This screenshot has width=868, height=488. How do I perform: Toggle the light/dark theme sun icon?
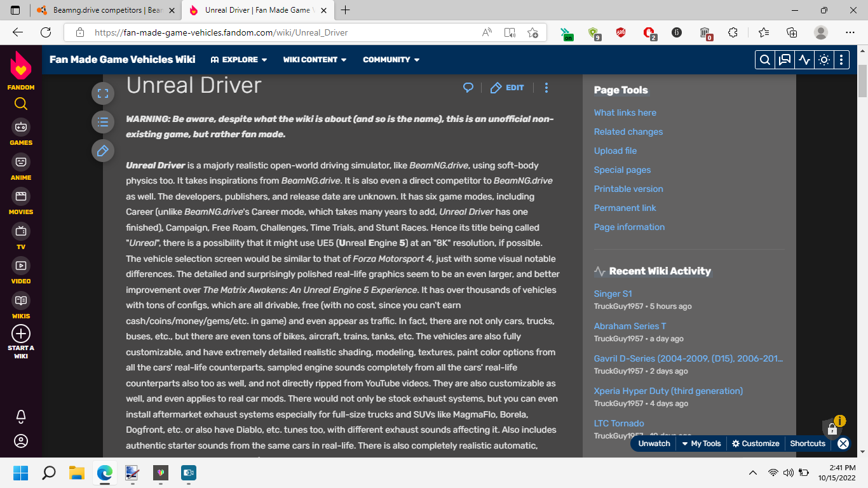tap(824, 60)
